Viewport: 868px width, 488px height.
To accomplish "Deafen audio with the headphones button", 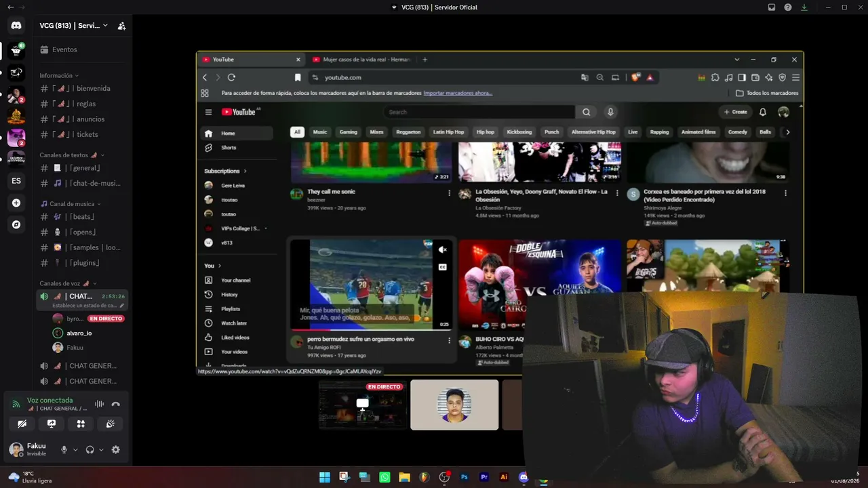I will 90,449.
